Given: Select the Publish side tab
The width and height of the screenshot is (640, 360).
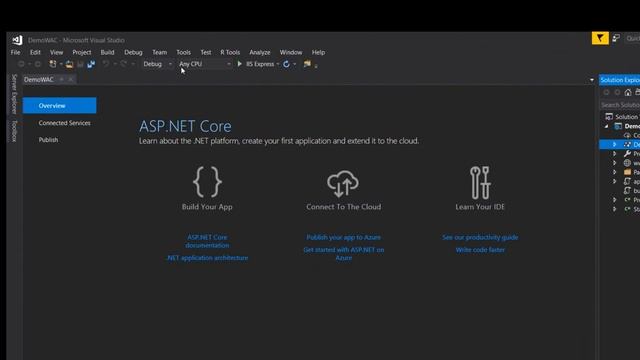Looking at the screenshot, I should coord(48,140).
